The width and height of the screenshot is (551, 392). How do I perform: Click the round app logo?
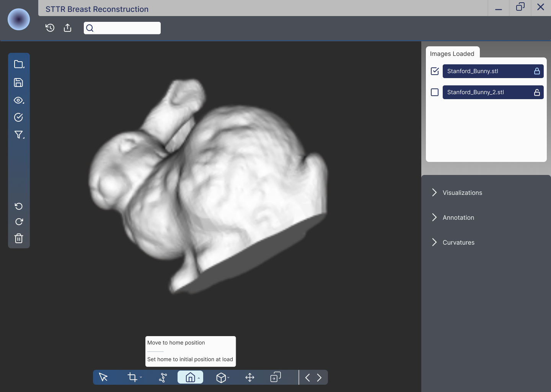pyautogui.click(x=19, y=19)
